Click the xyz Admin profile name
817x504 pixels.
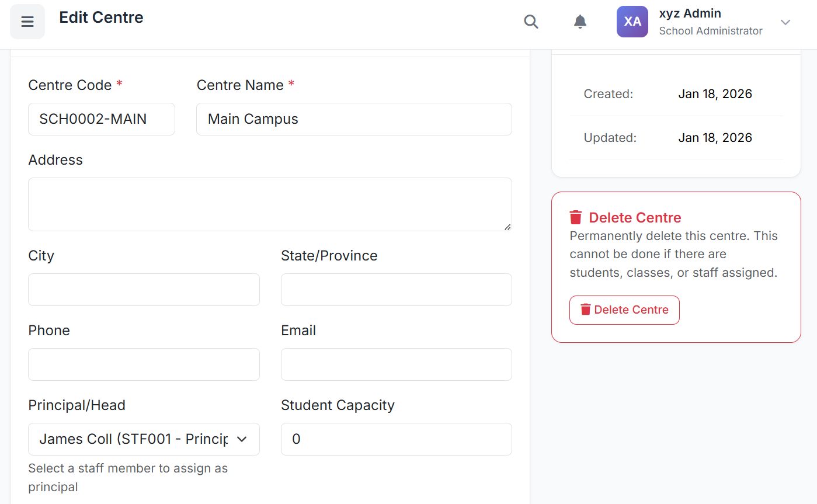pos(690,13)
